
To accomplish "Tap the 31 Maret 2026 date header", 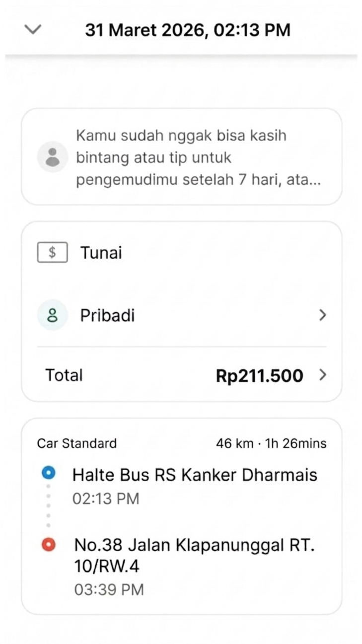I will (x=187, y=30).
